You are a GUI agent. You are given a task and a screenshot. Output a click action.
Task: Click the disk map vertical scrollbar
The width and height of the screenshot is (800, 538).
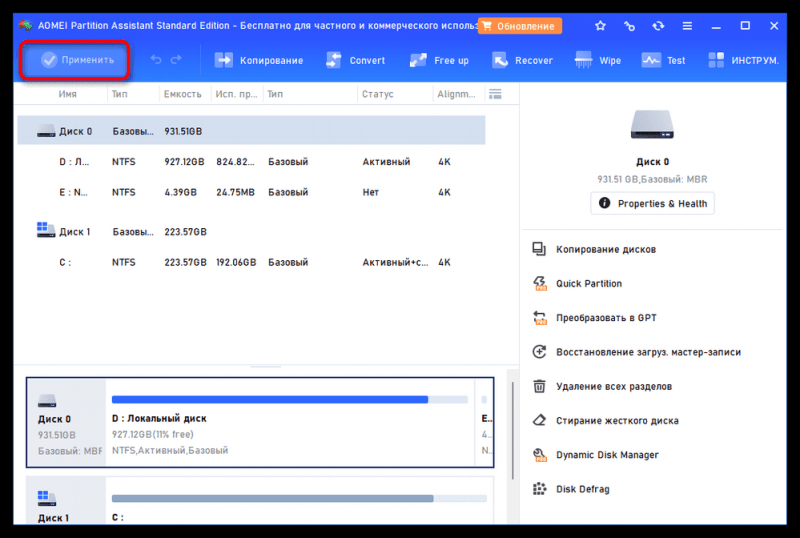pyautogui.click(x=513, y=430)
